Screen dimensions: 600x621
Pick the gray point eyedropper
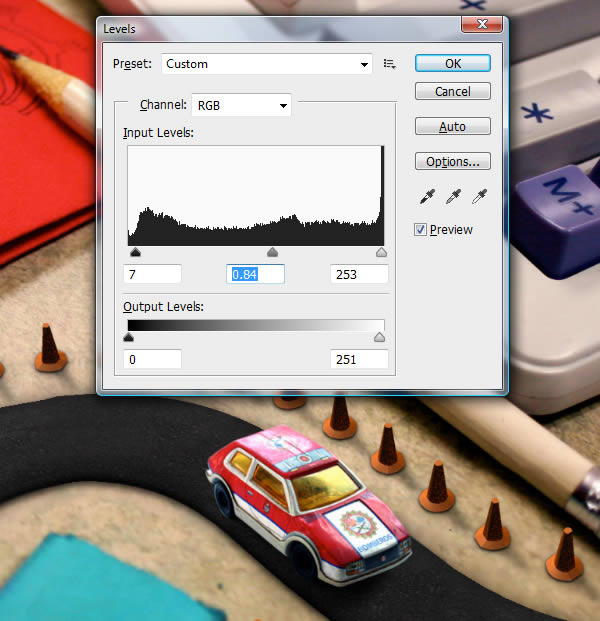(x=453, y=196)
